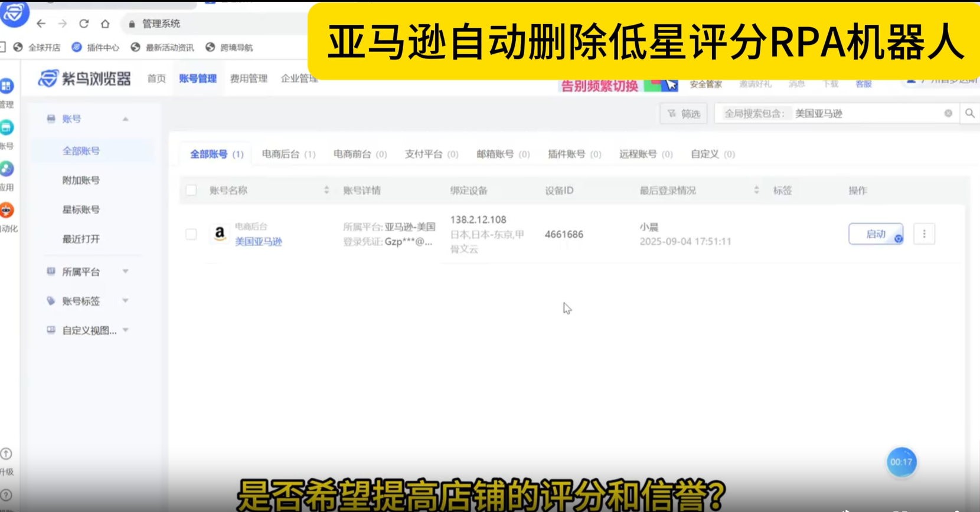The image size is (980, 512).
Task: Open the 跨境导航 bookmark
Action: pos(230,47)
